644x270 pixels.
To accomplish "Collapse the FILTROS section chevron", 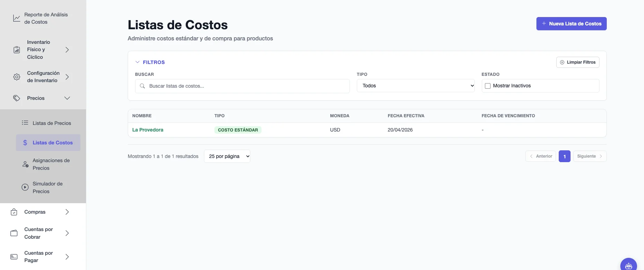I will pos(138,62).
